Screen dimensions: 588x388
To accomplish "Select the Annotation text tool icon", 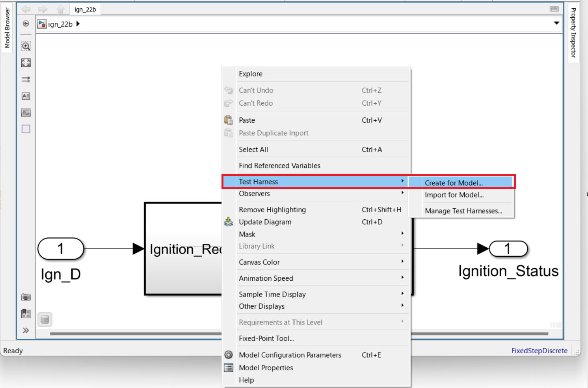I will click(26, 96).
